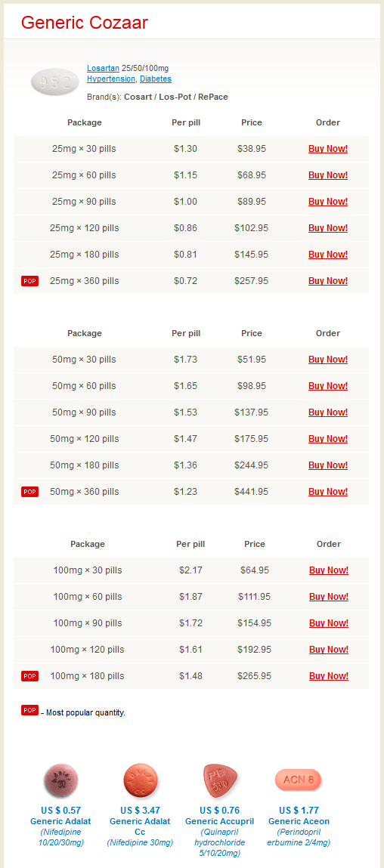Click the POP legend badge for most popular quantity
The width and height of the screenshot is (384, 868).
coord(30,710)
